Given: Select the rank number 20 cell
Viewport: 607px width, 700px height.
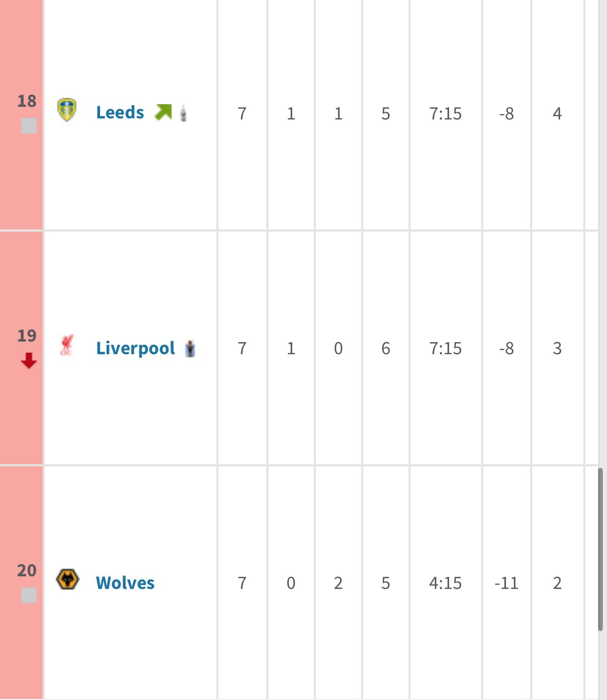Looking at the screenshot, I should click(27, 570).
